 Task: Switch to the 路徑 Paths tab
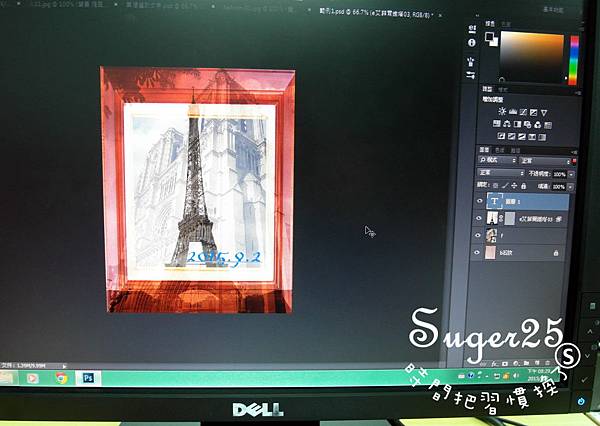[x=515, y=150]
